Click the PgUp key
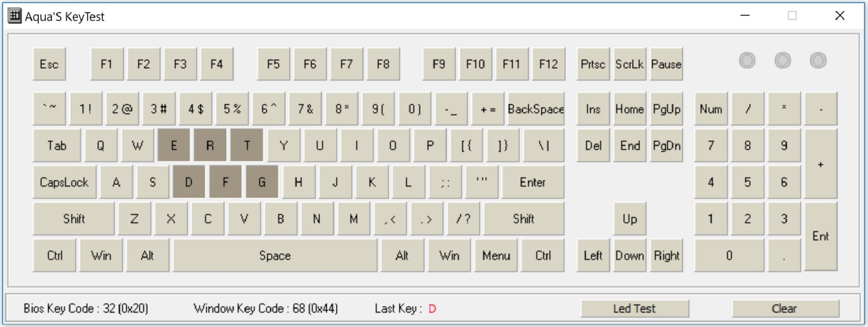Viewport: 868px width, 327px height. (x=666, y=109)
